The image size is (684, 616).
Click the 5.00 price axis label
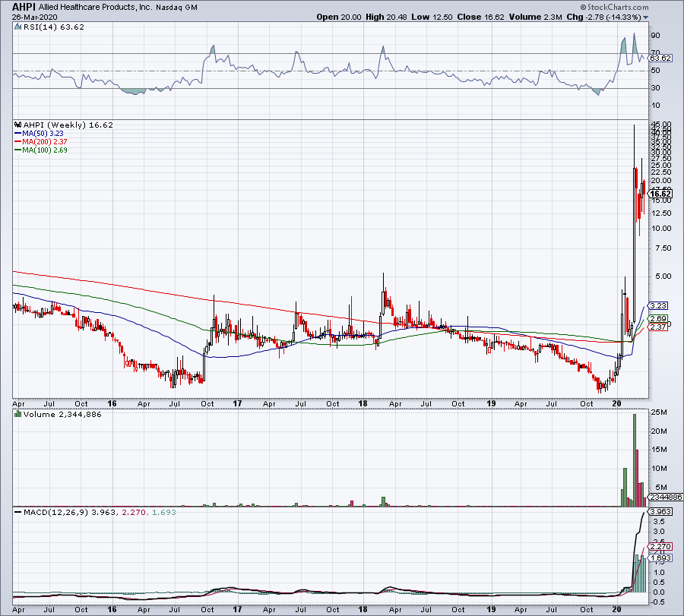(x=661, y=276)
